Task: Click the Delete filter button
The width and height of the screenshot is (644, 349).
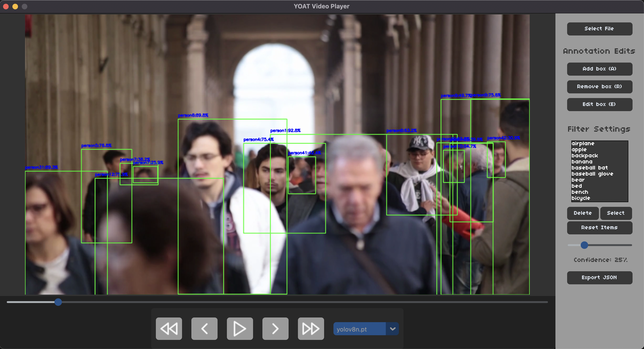Action: [x=583, y=213]
